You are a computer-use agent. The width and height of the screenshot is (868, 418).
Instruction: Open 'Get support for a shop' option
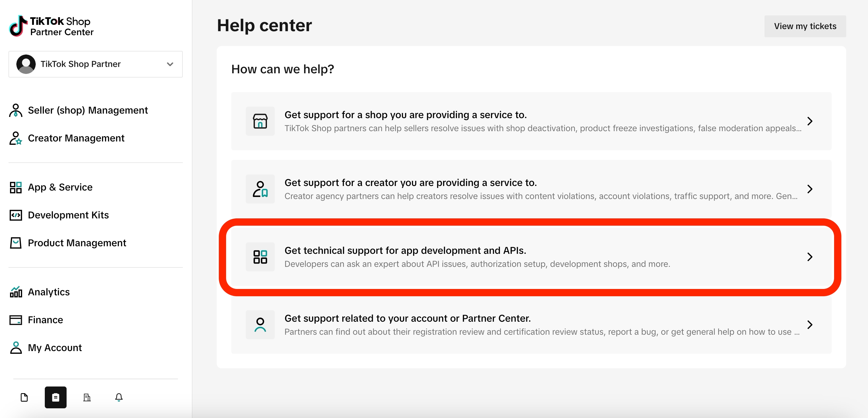[531, 121]
